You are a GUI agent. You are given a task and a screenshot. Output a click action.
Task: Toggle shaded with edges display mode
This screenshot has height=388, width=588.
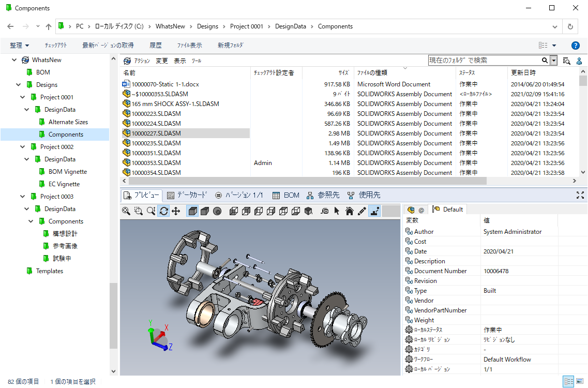(x=192, y=211)
